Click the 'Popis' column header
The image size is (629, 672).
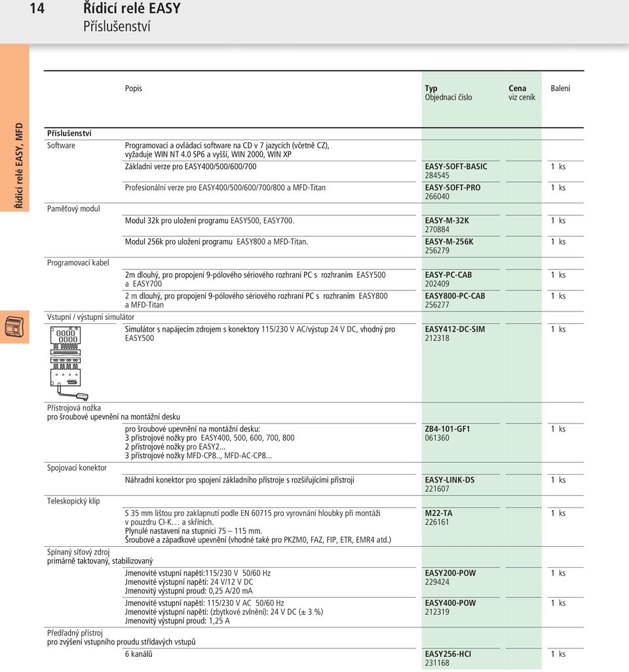pyautogui.click(x=134, y=89)
